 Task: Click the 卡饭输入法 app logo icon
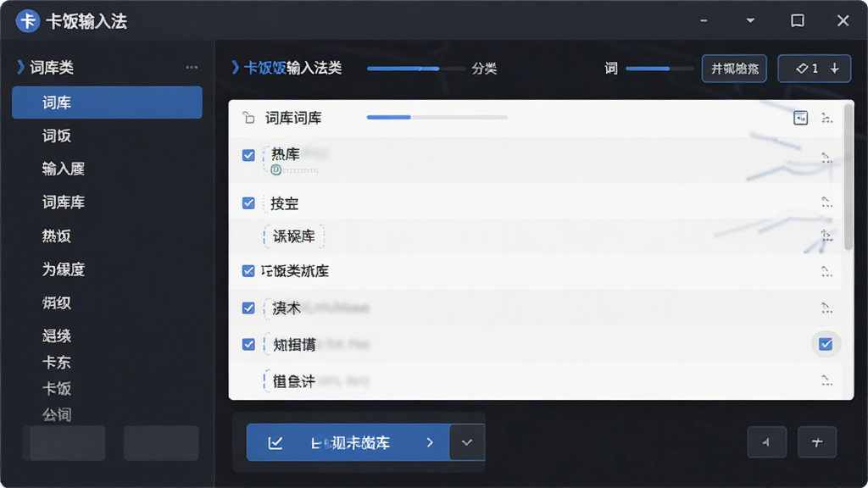28,21
